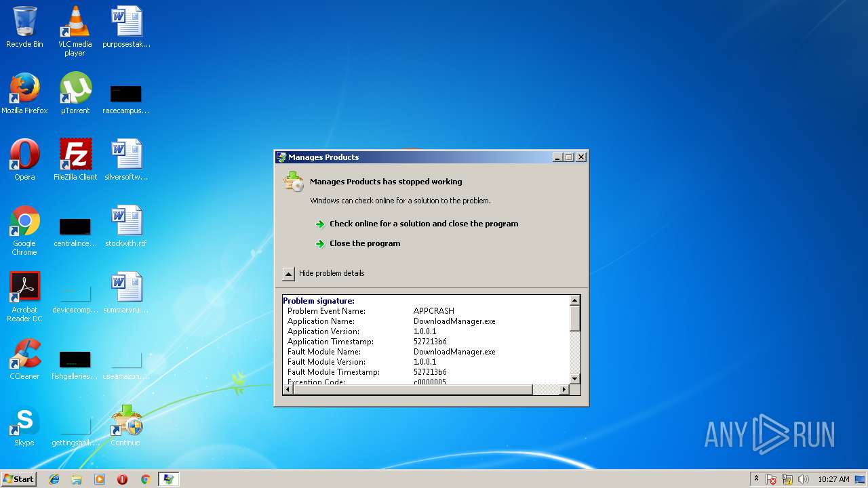Click horizontal scroll right arrow in details
Viewport: 868px width, 488px height.
564,389
